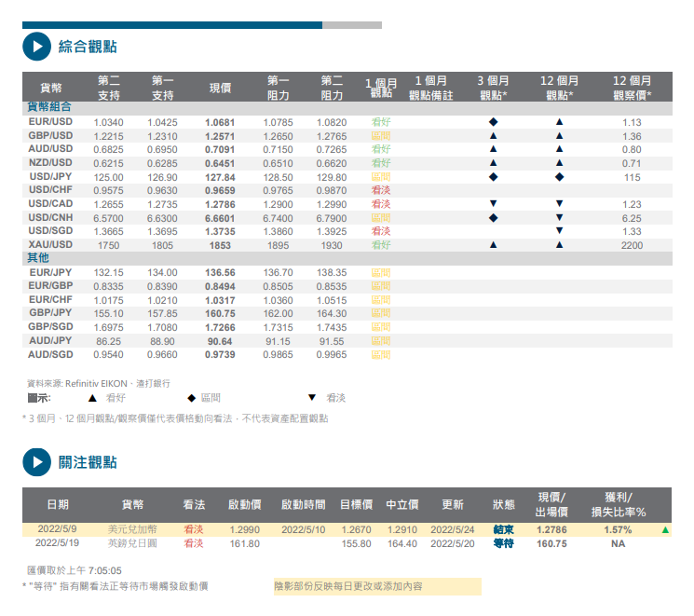
Task: Click the play icon beside 關注觀點 heading
Action: pos(36,461)
